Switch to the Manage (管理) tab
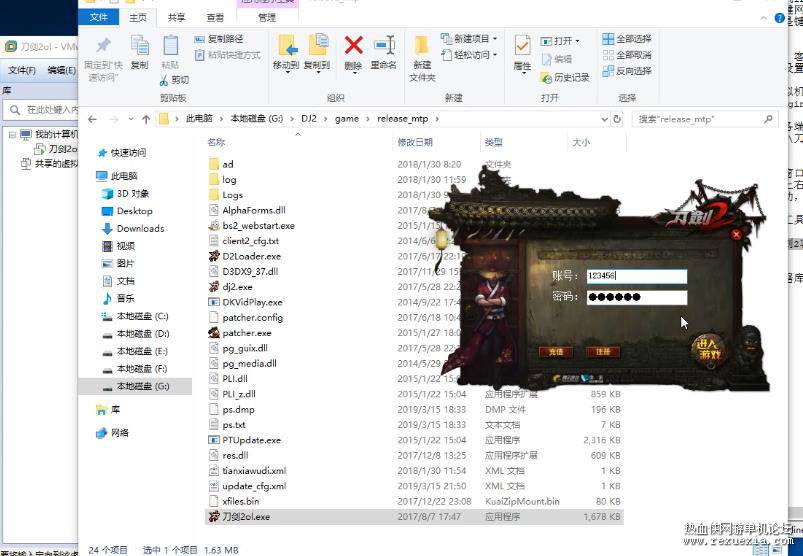803x556 pixels. [267, 17]
